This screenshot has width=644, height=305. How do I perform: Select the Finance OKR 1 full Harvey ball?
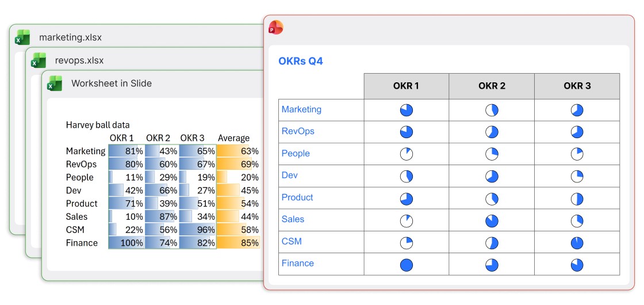(x=407, y=265)
